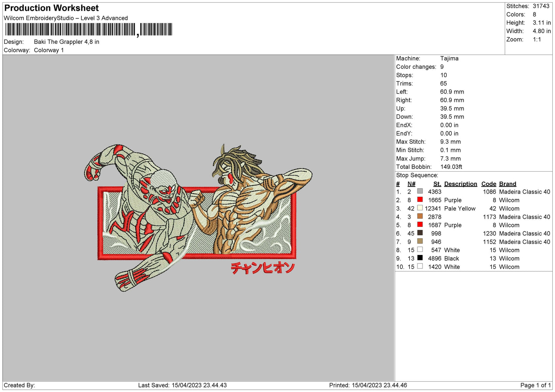This screenshot has height=392, width=555.
Task: Click the Max Stitch value 9.3 mm
Action: (x=450, y=142)
